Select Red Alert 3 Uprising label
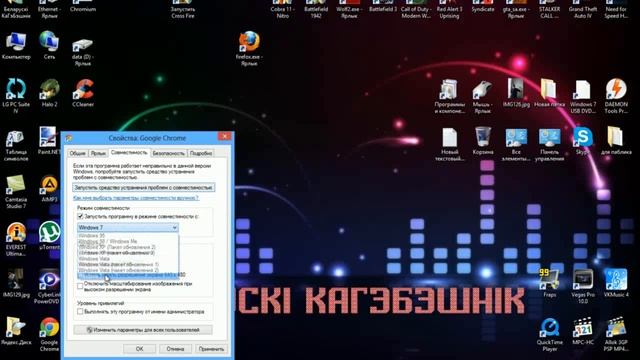Image resolution: width=640 pixels, height=360 pixels. tap(449, 12)
